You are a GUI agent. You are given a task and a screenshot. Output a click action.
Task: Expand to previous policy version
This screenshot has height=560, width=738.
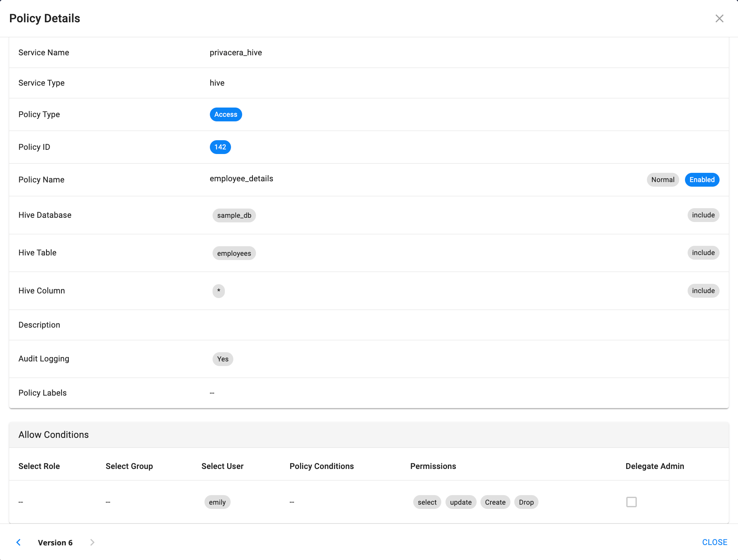(18, 542)
